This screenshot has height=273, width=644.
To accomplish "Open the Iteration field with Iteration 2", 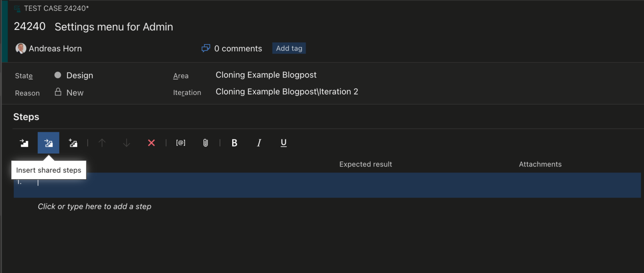I will [287, 92].
